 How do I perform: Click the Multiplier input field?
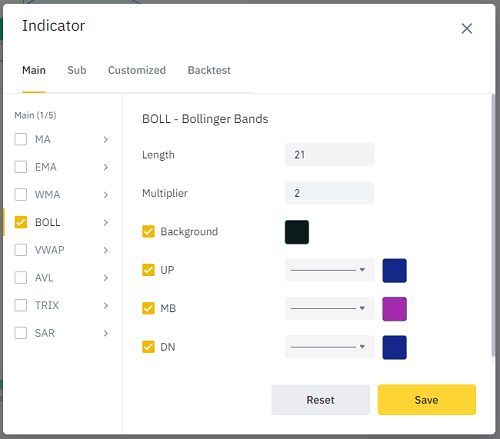click(x=329, y=193)
